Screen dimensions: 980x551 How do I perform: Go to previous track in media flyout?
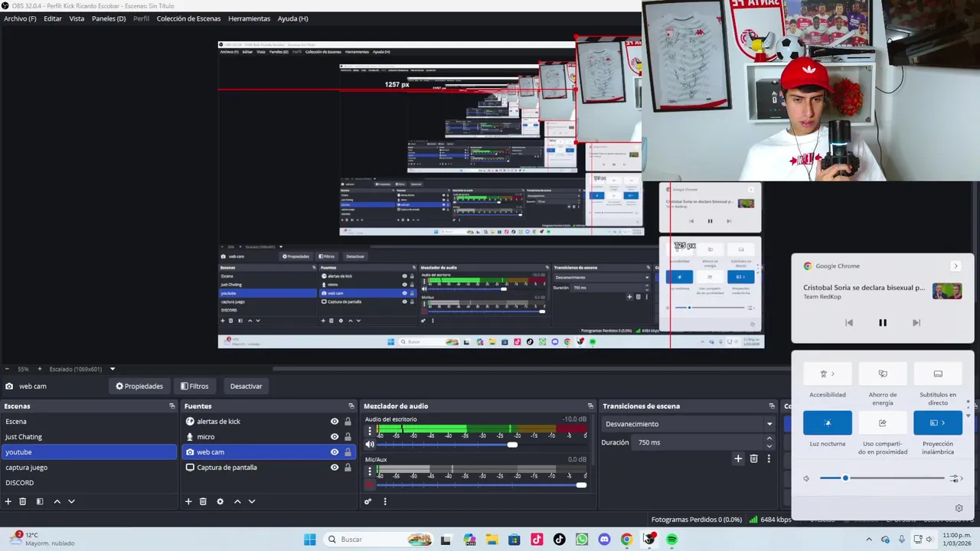click(x=849, y=323)
